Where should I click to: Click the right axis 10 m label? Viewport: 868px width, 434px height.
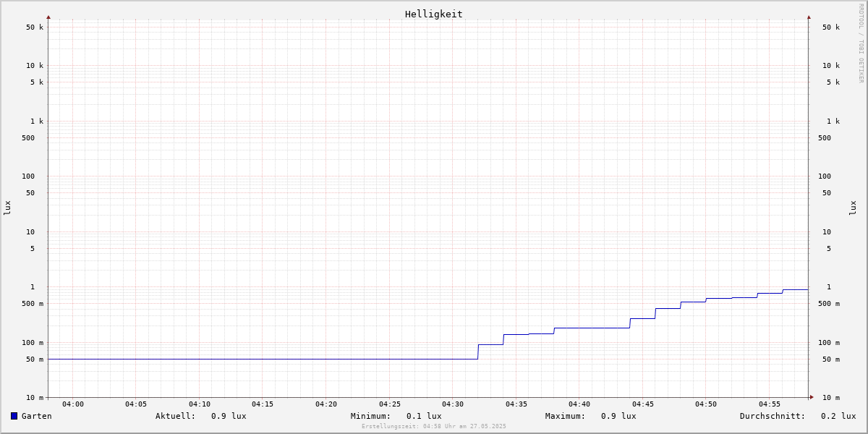831,398
